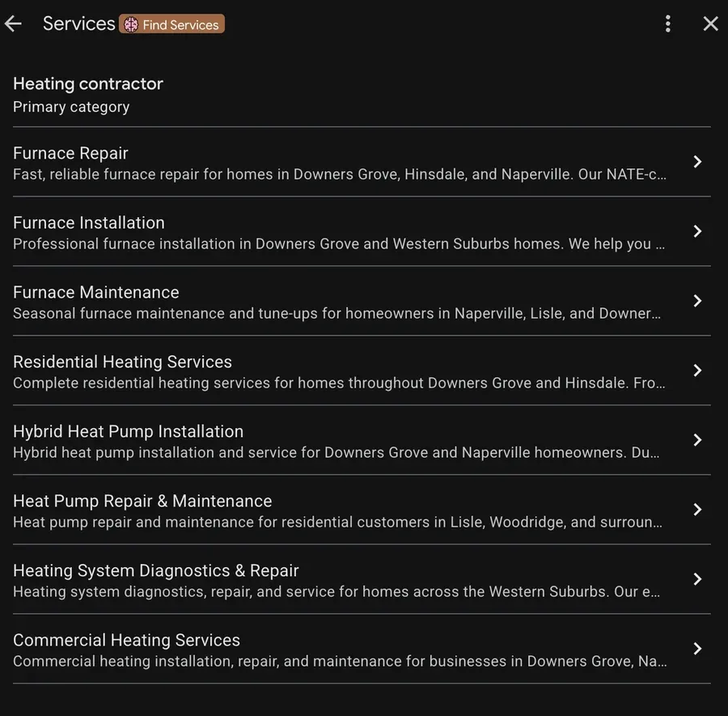Viewport: 728px width, 716px height.
Task: Expand Commercial Heating Services chevron
Action: tap(697, 649)
